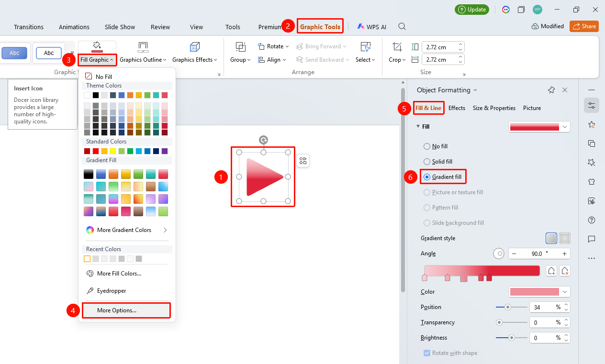Click the Share button
605x364 pixels.
point(584,26)
